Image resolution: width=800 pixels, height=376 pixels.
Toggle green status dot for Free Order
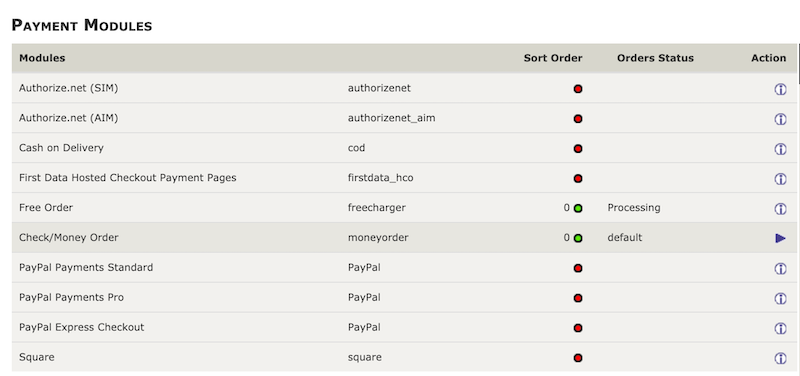click(x=578, y=209)
